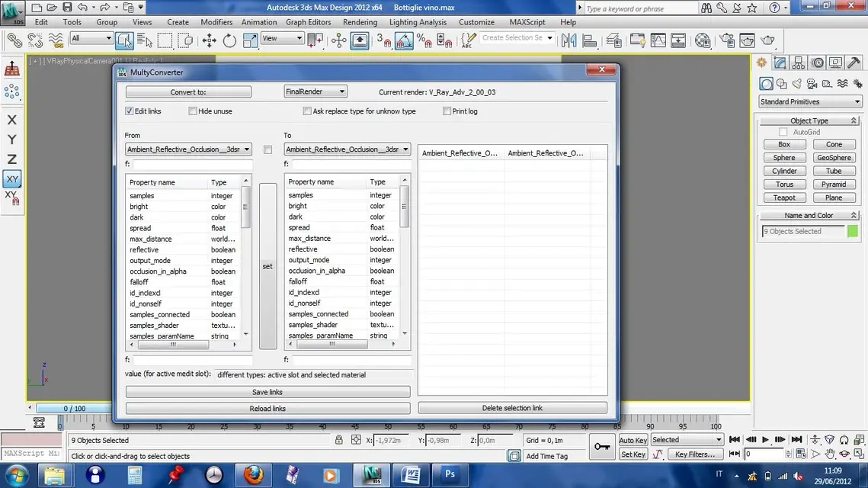Screen dimensions: 868x488
Task: Switch to Shapes category icon
Action: (782, 84)
